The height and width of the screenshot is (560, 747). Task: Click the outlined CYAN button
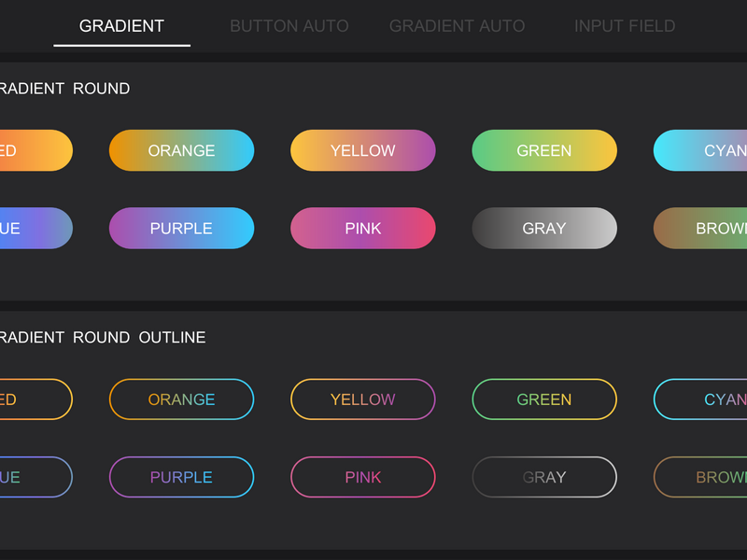[x=700, y=399]
